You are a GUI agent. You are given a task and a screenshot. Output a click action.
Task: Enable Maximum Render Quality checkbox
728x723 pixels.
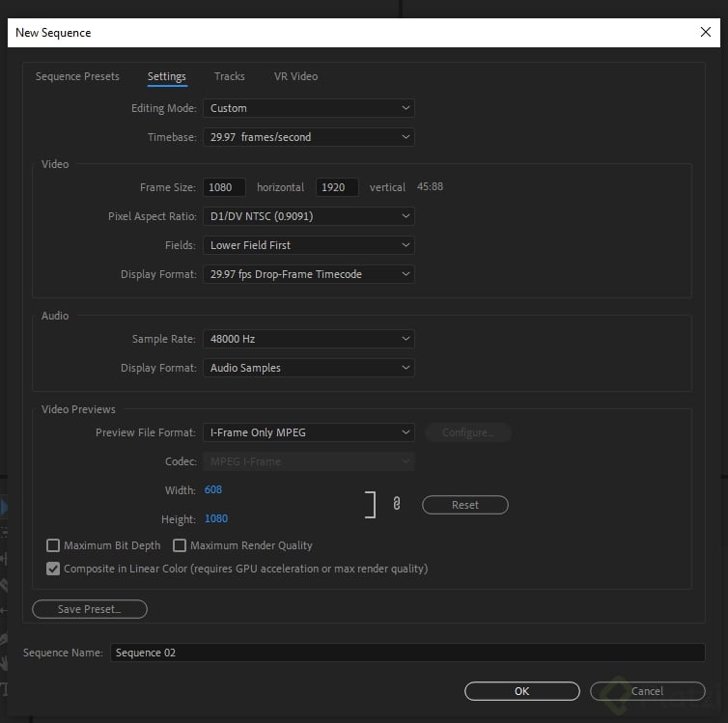click(180, 545)
